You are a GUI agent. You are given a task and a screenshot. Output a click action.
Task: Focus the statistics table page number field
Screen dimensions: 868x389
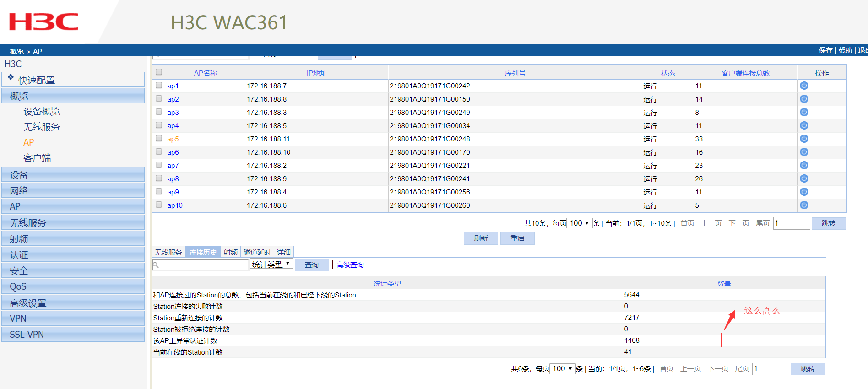771,368
